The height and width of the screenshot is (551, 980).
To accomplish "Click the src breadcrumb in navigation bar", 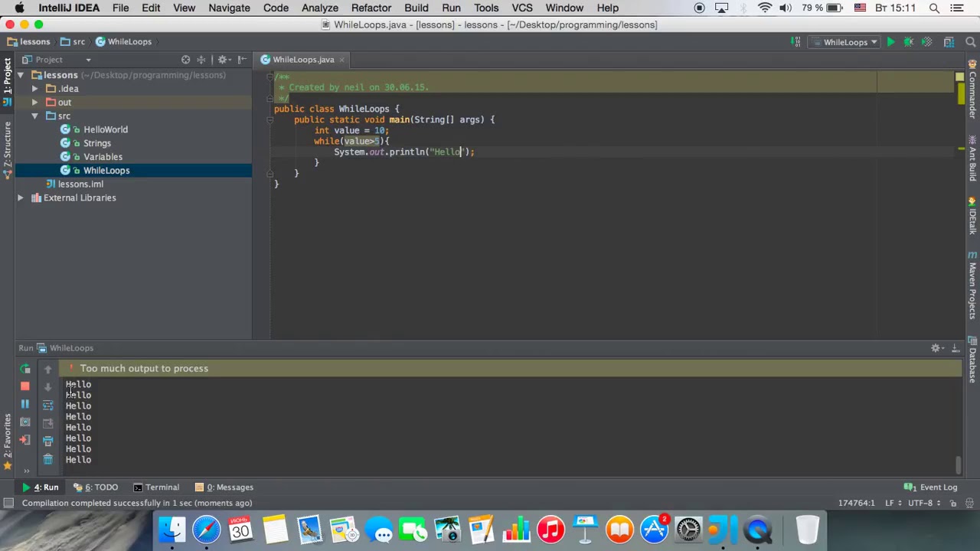I will [x=72, y=42].
